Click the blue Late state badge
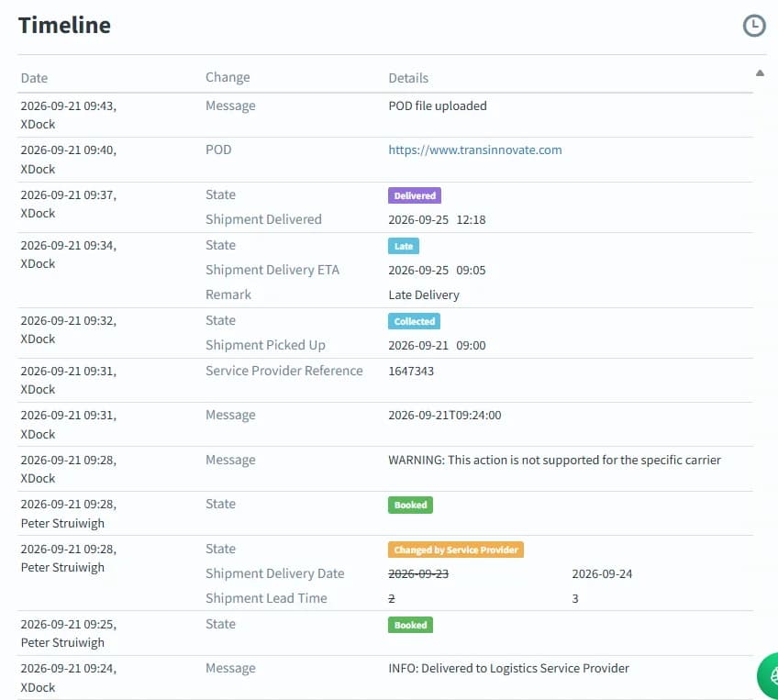The width and height of the screenshot is (778, 700). [x=404, y=246]
